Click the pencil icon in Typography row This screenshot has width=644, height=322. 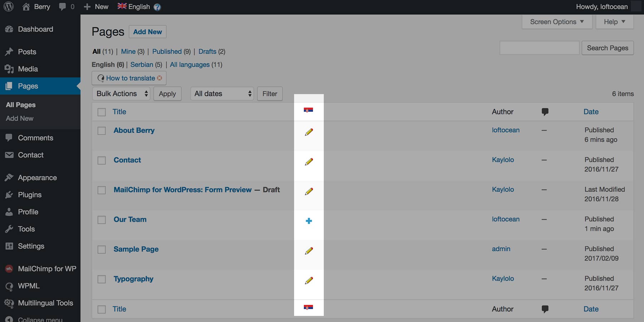pyautogui.click(x=309, y=280)
